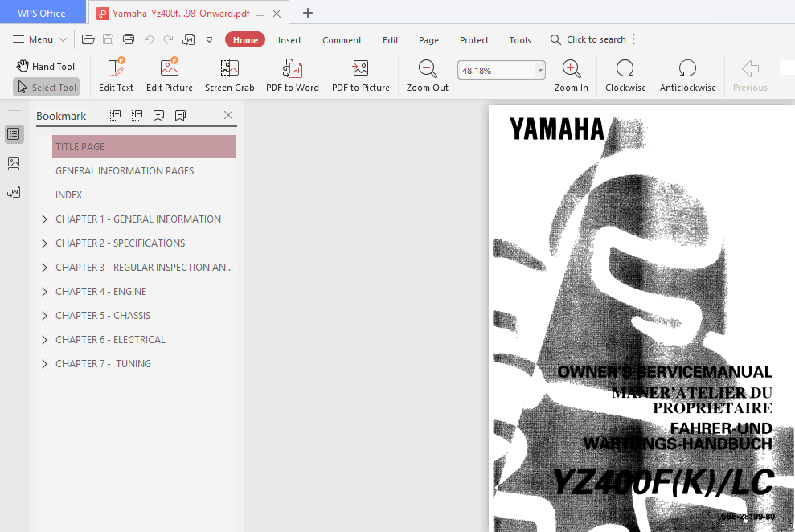Image resolution: width=795 pixels, height=532 pixels.
Task: Switch to the Page ribbon tab
Action: tap(428, 40)
